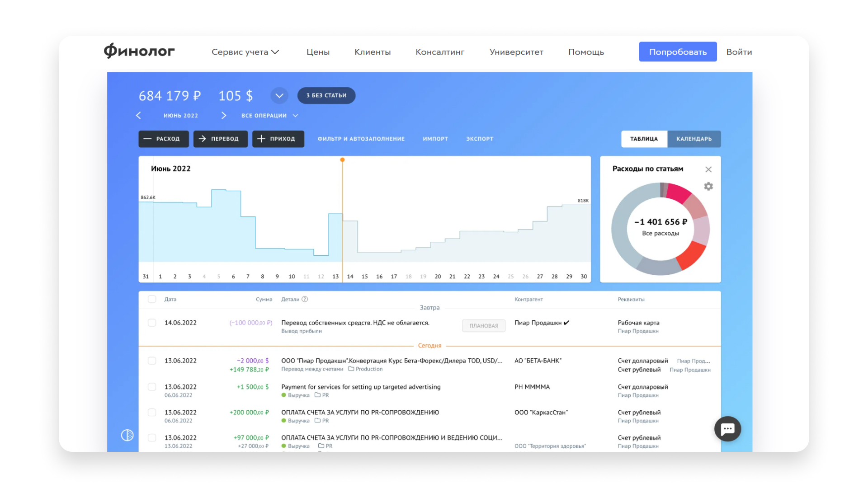Check the 14.06.2022 planned transfer row
The height and width of the screenshot is (488, 868).
(x=152, y=323)
